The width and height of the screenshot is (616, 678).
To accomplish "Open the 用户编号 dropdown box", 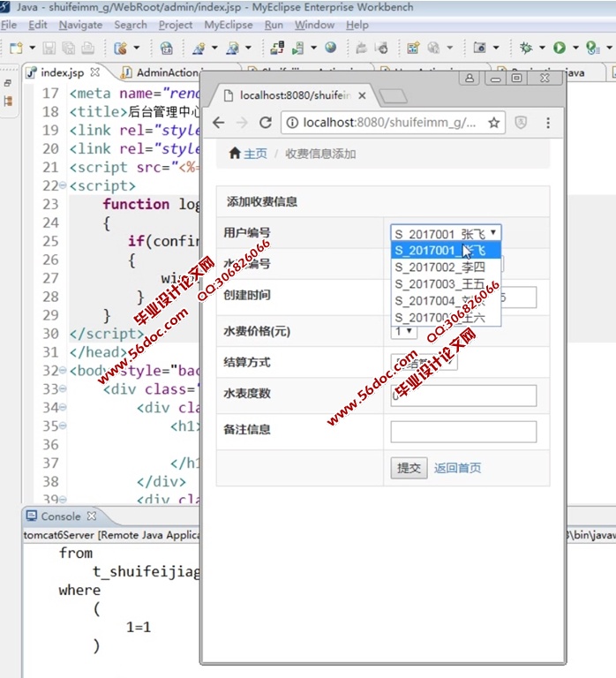I will click(446, 233).
